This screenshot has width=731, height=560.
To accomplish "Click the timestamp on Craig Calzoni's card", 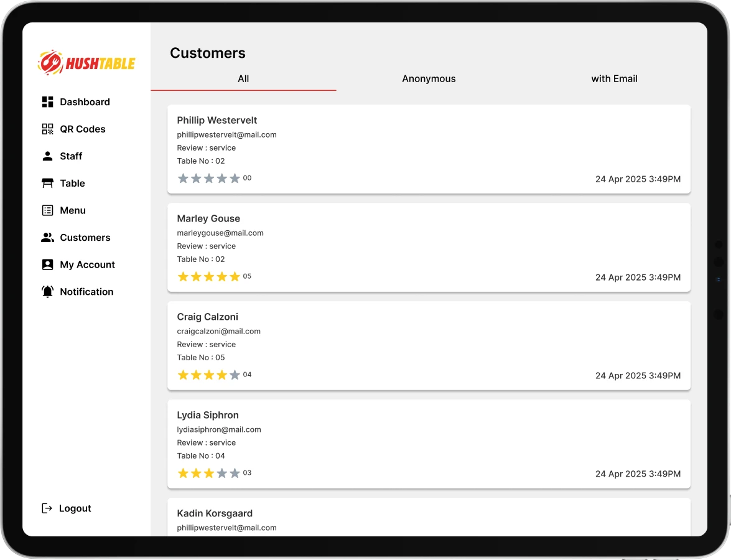I will [638, 376].
